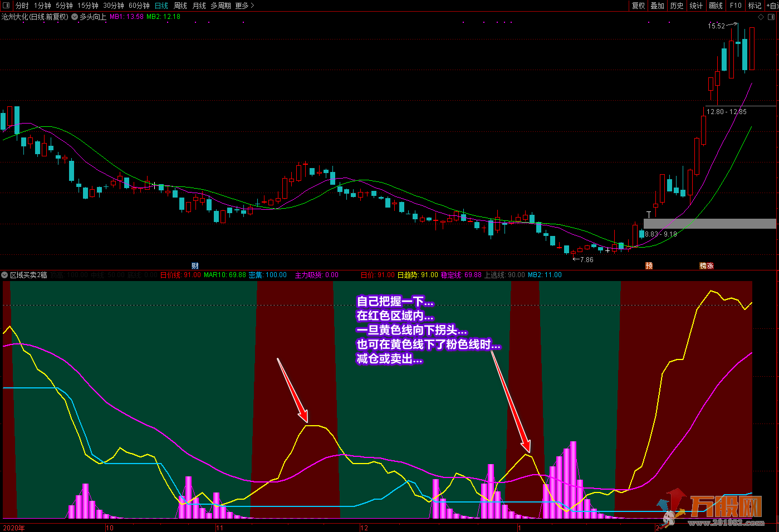Select the 30分钟 period tab

click(x=114, y=6)
